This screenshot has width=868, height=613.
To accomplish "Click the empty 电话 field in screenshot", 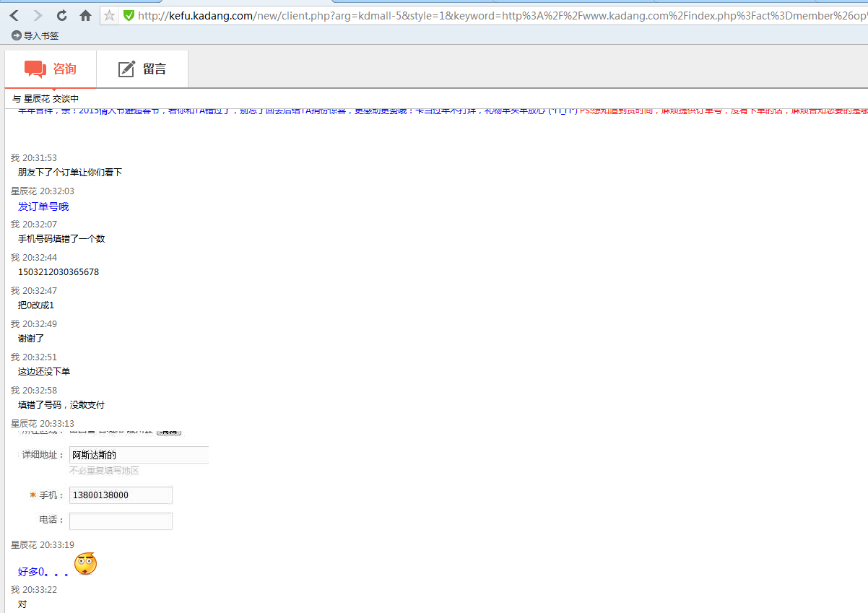I will coord(121,521).
